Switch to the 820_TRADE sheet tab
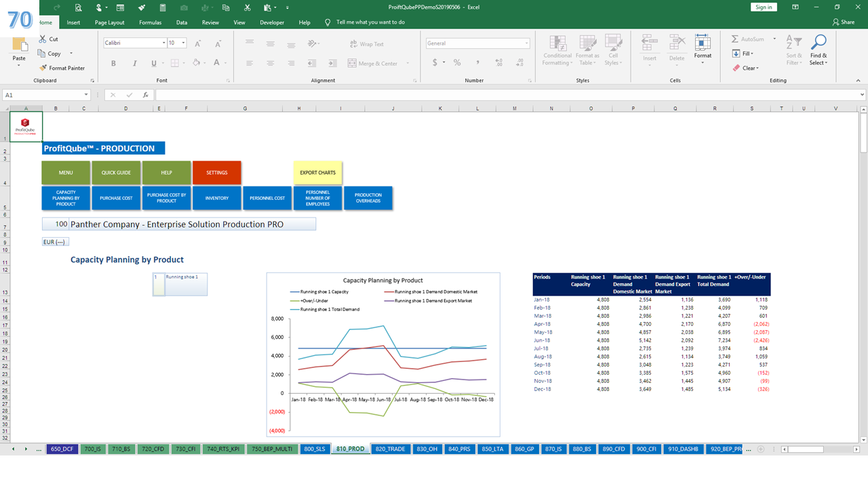This screenshot has height=488, width=868. [x=390, y=449]
